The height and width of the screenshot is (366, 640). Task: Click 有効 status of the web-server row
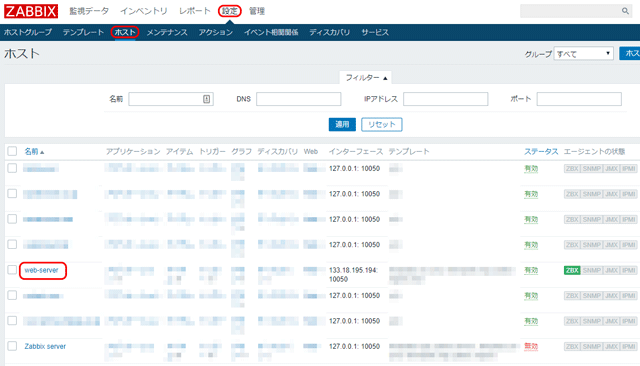(x=531, y=270)
